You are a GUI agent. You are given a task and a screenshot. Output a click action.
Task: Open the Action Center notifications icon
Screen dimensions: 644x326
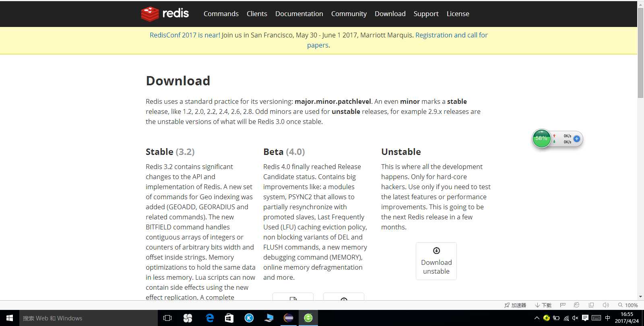pos(585,318)
